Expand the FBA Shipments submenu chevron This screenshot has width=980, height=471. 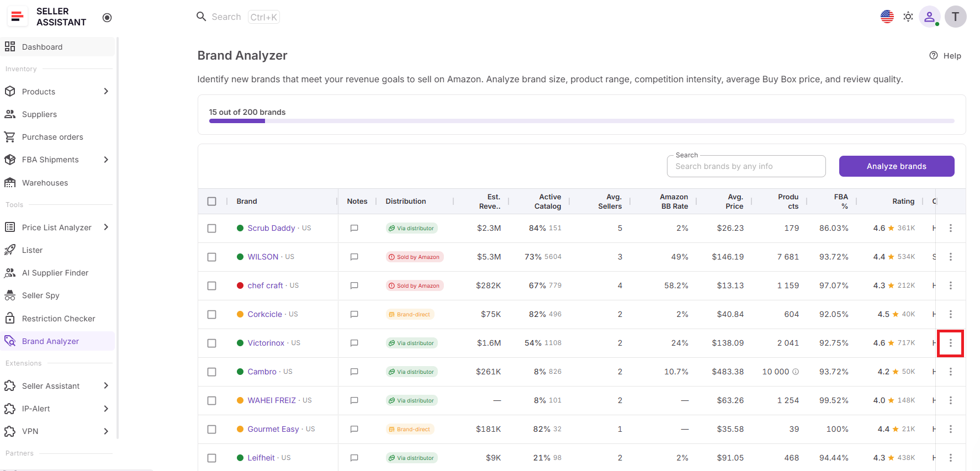pos(106,160)
